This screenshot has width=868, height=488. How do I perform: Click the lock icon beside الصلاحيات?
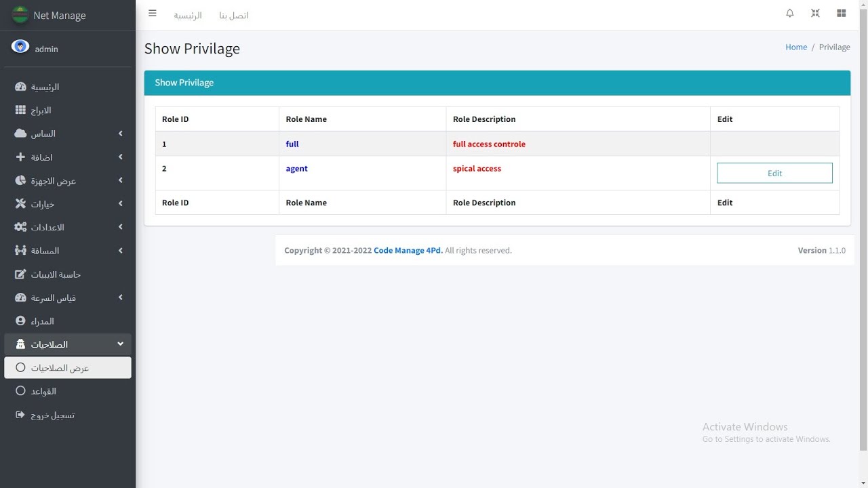20,344
